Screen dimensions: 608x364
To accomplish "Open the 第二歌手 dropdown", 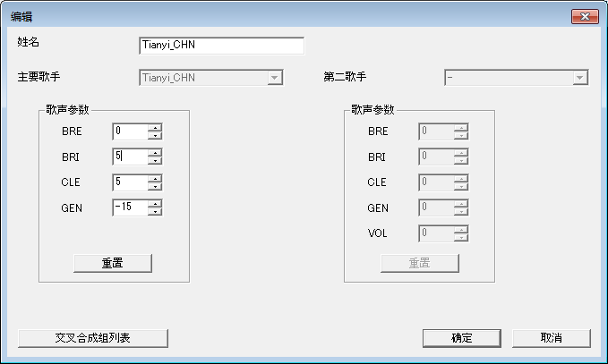I will pos(579,78).
